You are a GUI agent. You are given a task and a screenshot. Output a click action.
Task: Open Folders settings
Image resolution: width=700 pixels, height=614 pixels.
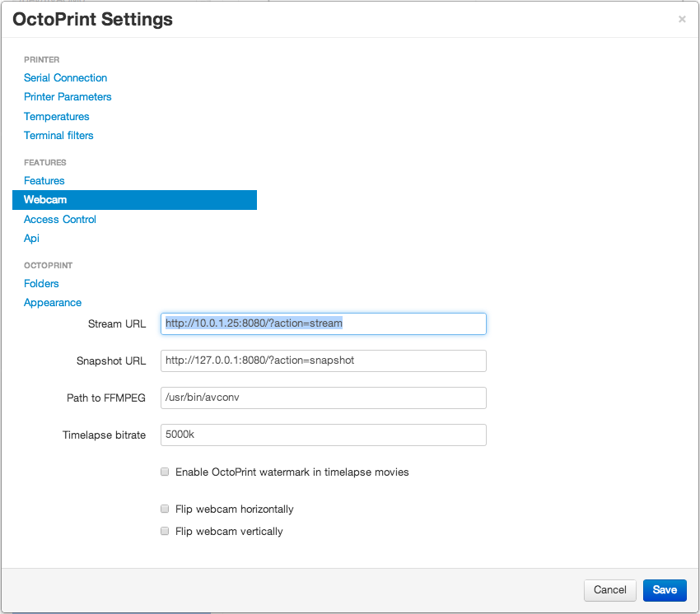point(41,284)
